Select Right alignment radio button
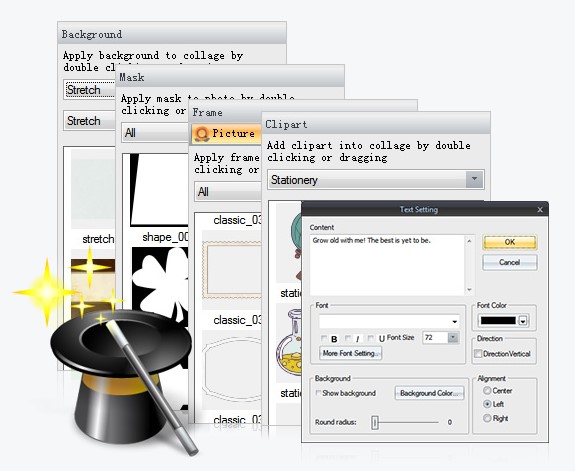This screenshot has height=471, width=575. (487, 418)
